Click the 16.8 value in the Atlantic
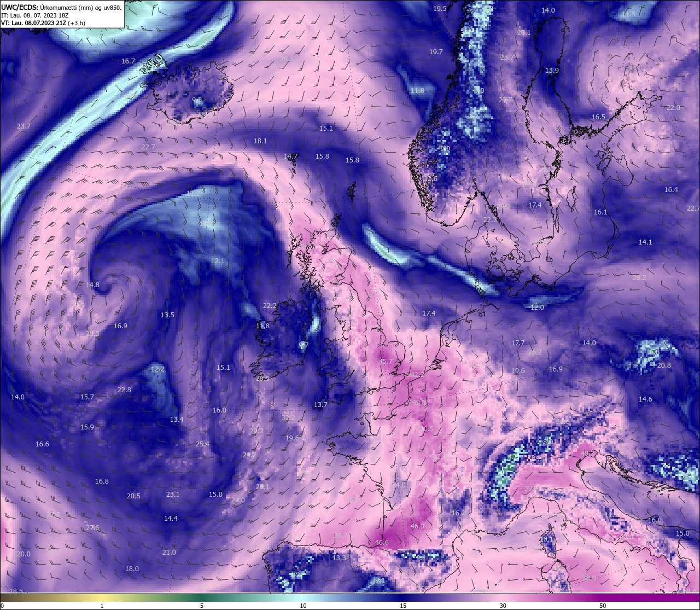Viewport: 700px width, 610px height. (x=102, y=481)
